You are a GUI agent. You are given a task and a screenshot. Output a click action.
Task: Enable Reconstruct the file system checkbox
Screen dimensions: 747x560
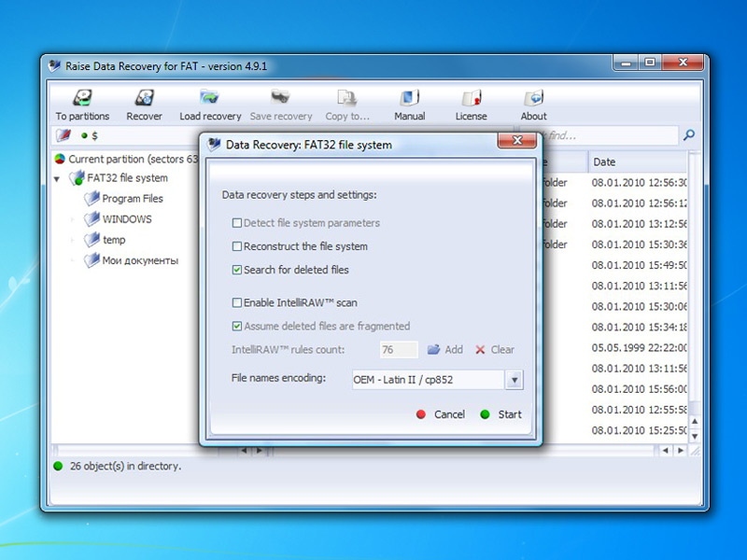pyautogui.click(x=237, y=246)
